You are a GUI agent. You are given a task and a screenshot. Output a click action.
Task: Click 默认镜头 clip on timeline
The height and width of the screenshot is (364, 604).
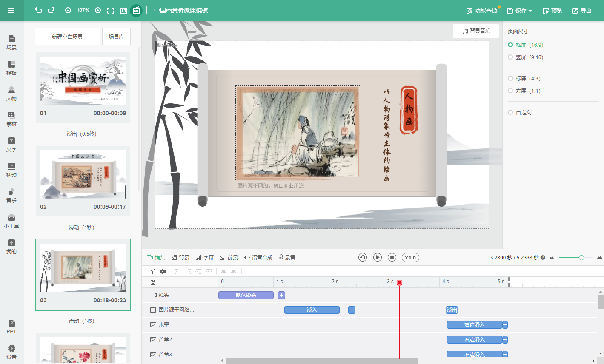point(246,295)
